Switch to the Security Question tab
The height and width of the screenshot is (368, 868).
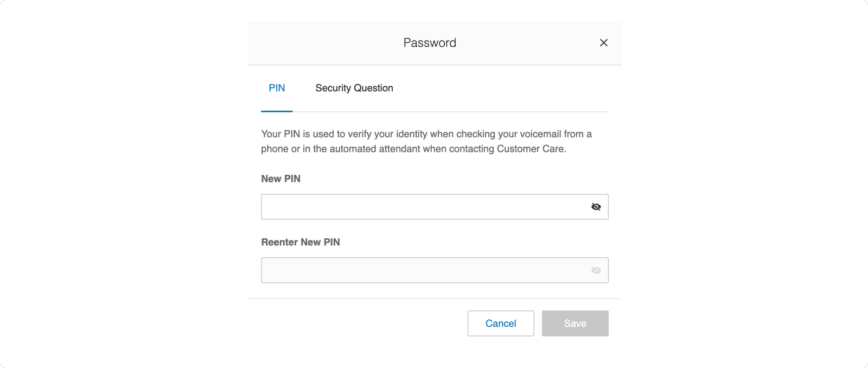(x=354, y=87)
